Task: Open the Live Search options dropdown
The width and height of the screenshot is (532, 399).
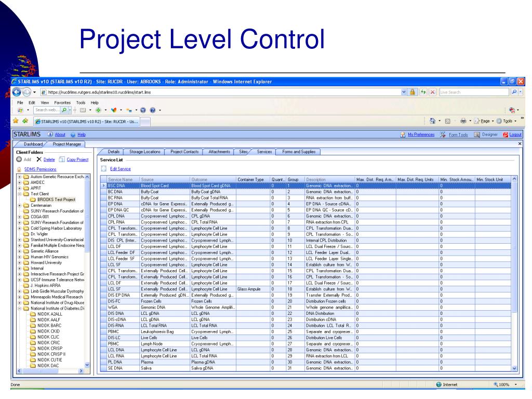Action: [x=521, y=92]
